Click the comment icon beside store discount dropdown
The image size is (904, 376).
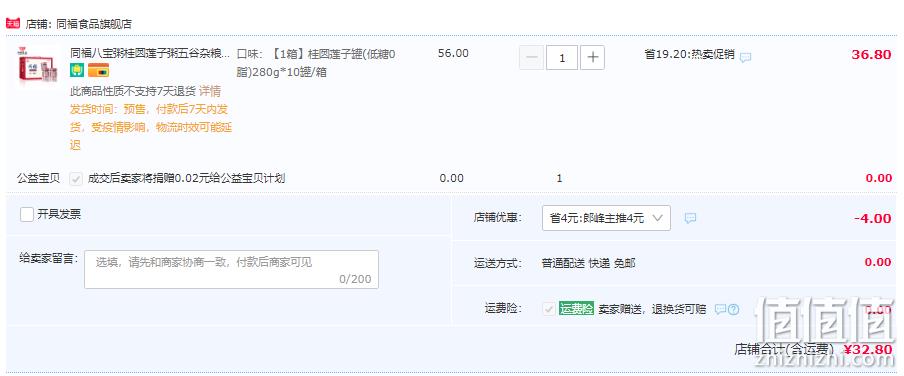(691, 218)
